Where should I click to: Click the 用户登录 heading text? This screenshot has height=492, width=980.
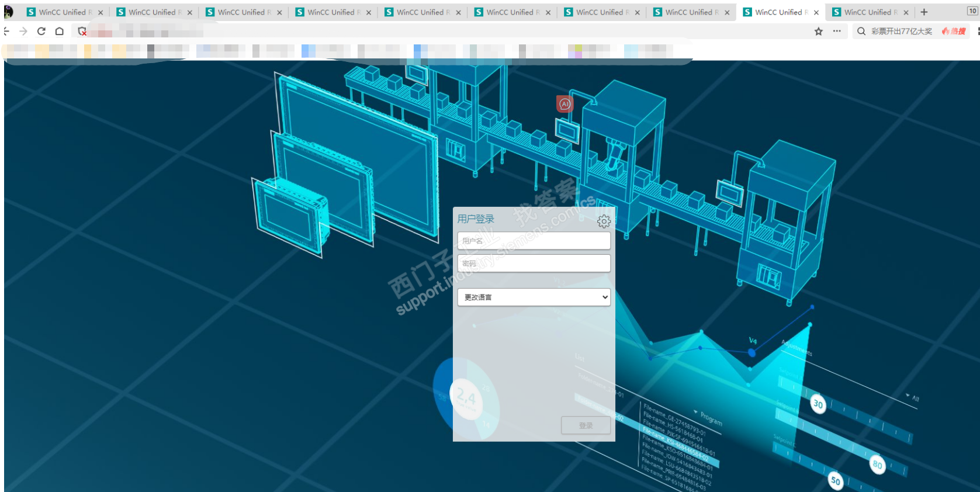476,219
